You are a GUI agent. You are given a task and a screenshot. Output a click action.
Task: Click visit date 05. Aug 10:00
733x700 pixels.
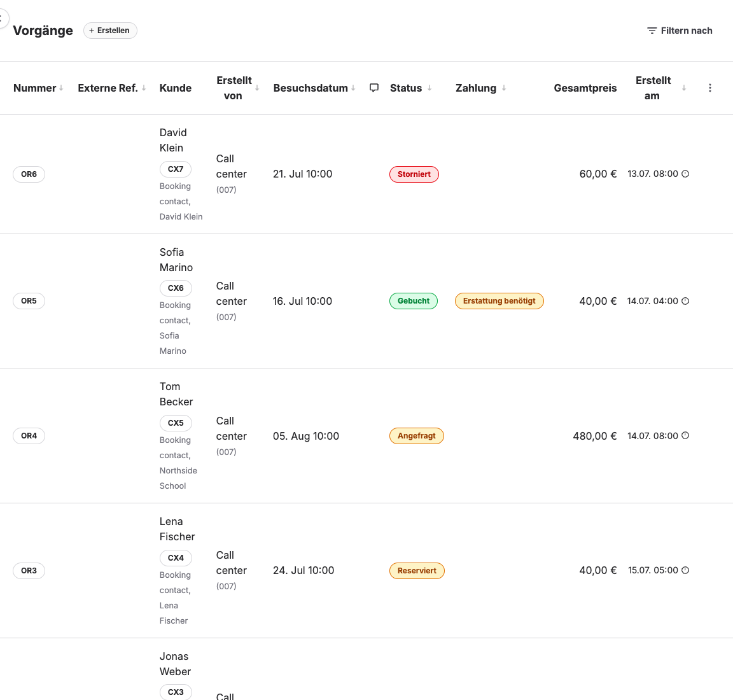[306, 436]
